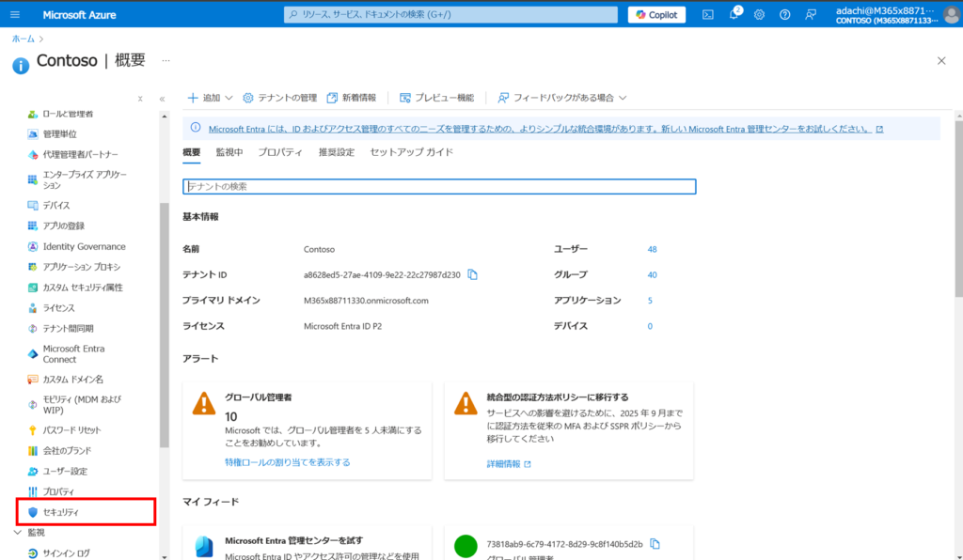
Task: Click the テナントの検索 search field
Action: coord(439,186)
